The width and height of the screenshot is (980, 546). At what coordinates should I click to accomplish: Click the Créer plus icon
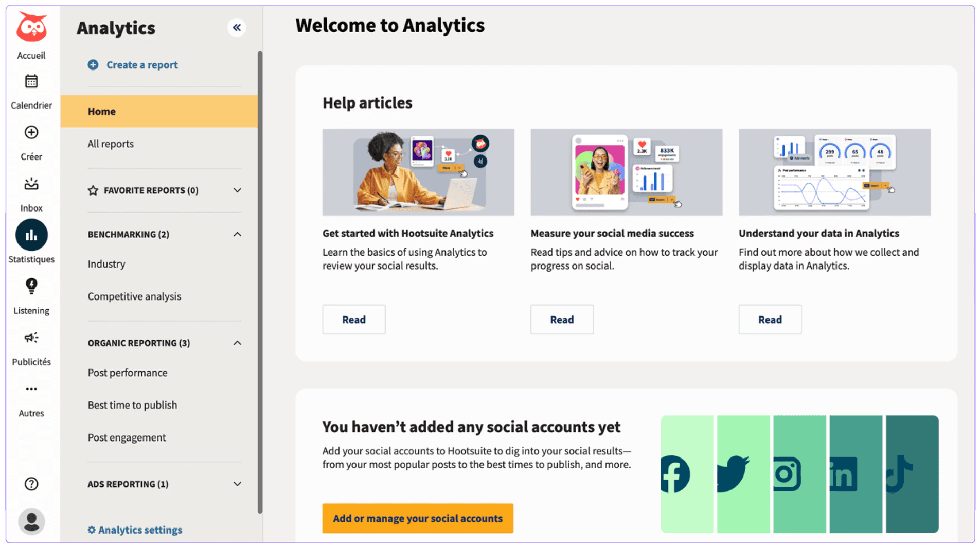[x=31, y=132]
